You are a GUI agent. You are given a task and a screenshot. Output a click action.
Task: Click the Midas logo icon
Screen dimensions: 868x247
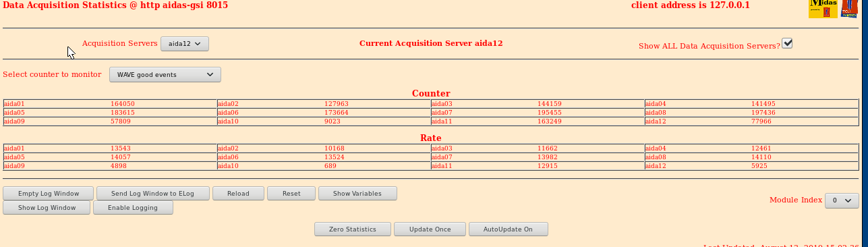coord(822,9)
